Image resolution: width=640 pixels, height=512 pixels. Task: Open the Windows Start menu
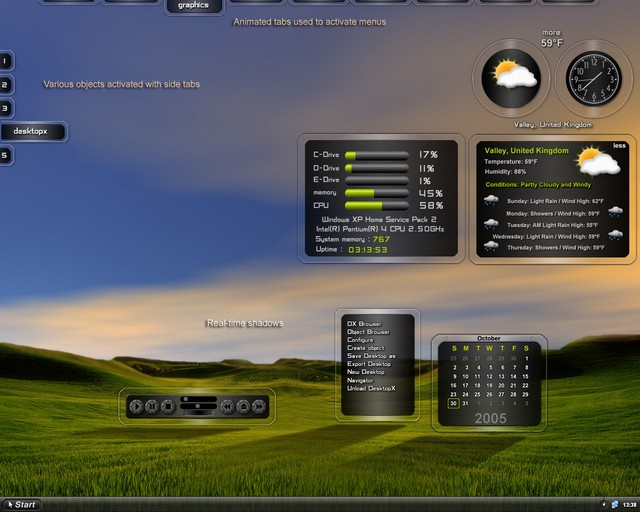(20, 504)
